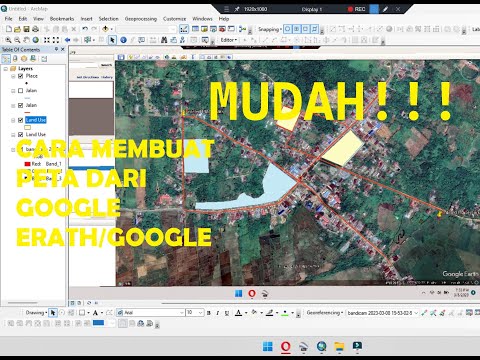Open the Selection menu
This screenshot has width=480, height=360.
tap(108, 19)
